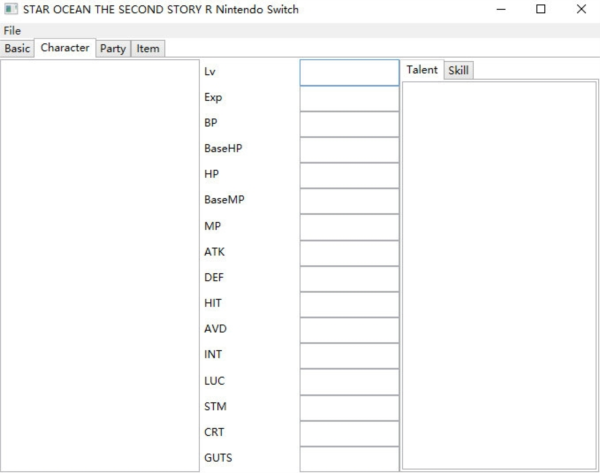Screen dimensions: 600x473
Task: Open the File menu
Action: [12, 31]
